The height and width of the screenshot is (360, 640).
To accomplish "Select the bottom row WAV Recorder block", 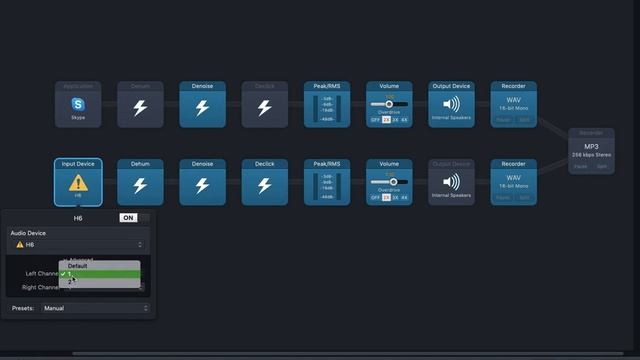I will (x=513, y=182).
